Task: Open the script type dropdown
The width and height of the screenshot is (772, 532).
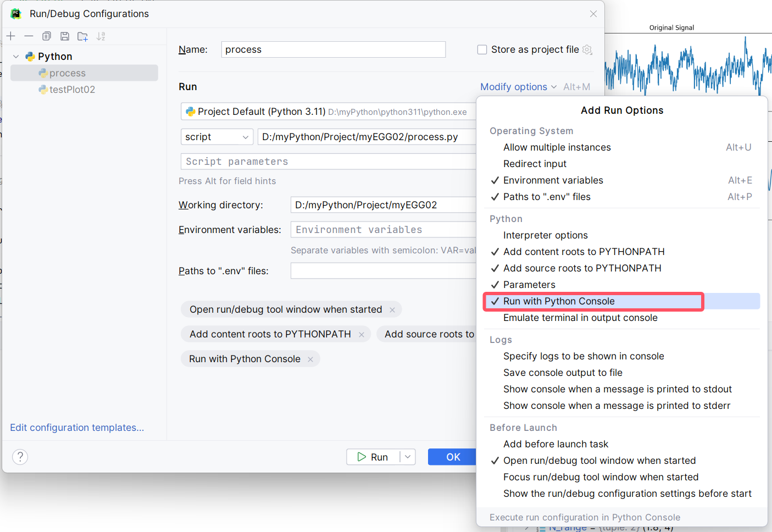Action: (x=217, y=137)
